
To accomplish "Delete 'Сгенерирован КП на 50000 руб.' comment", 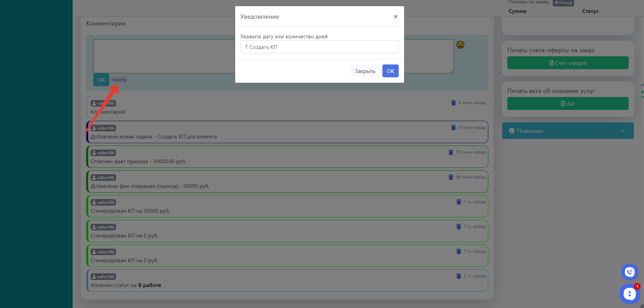I will [459, 202].
